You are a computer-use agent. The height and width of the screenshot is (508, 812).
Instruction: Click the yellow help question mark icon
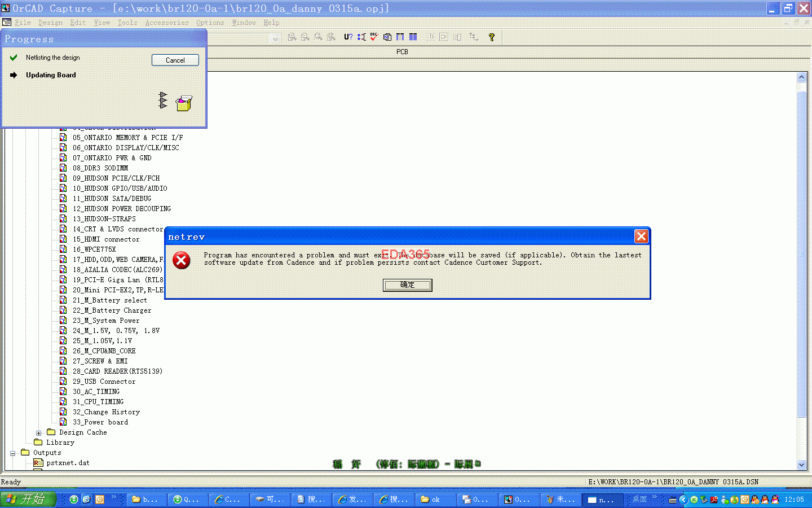[492, 37]
